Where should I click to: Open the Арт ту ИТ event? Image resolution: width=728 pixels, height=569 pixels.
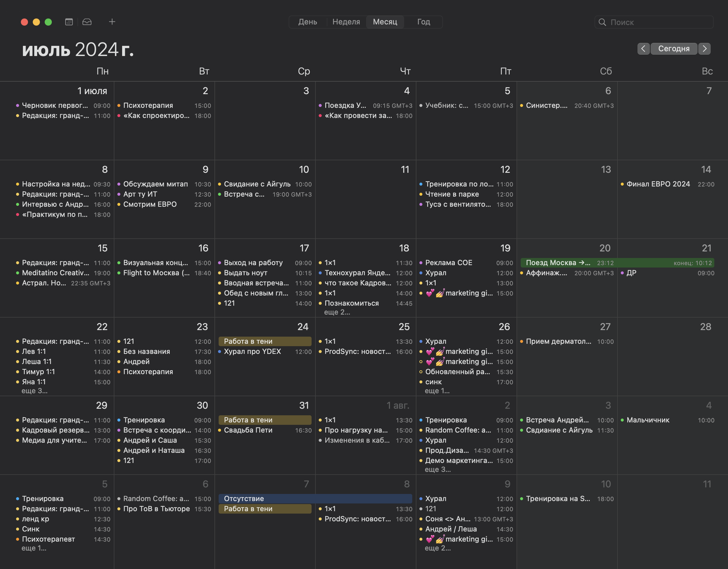coord(164,195)
